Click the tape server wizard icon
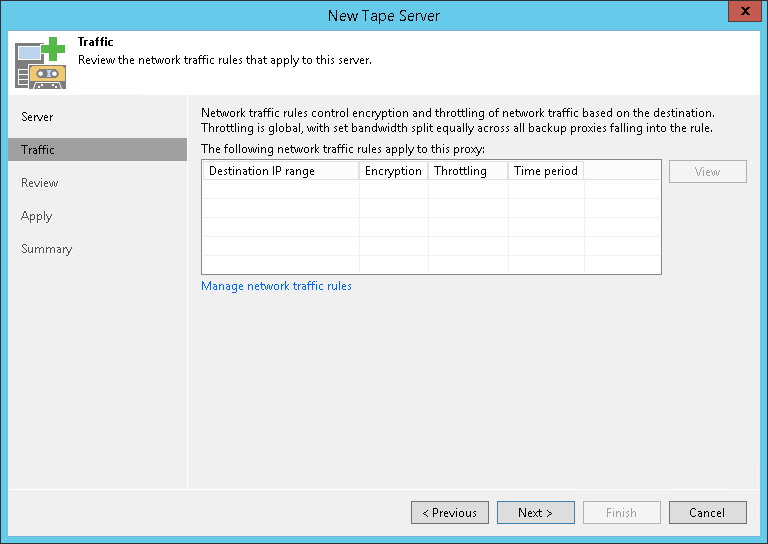768x544 pixels. tap(40, 62)
